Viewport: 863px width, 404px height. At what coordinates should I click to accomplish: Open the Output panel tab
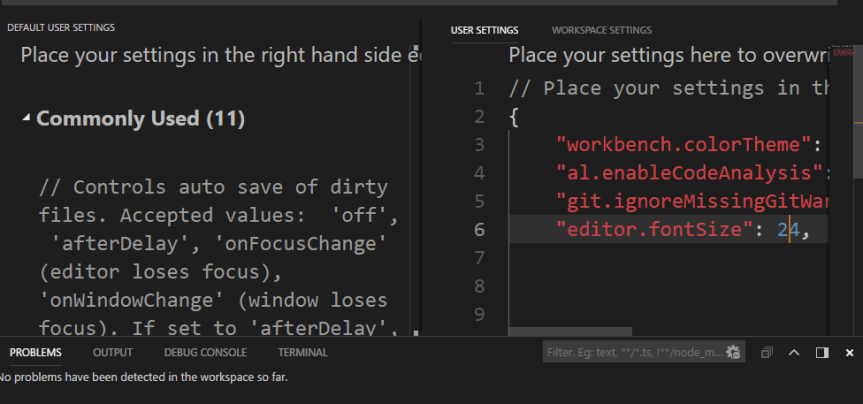[x=112, y=352]
